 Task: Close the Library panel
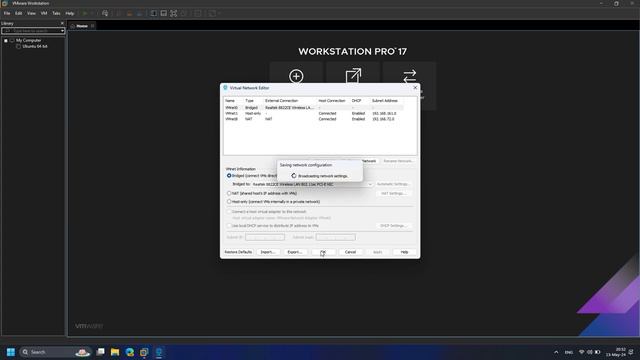click(x=62, y=23)
